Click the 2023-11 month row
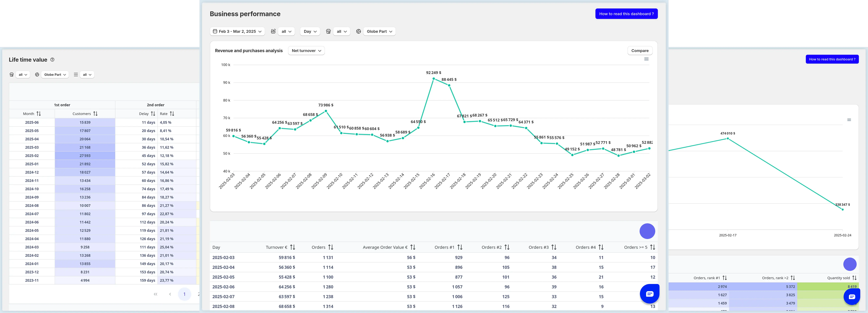868x313 pixels. (x=32, y=280)
